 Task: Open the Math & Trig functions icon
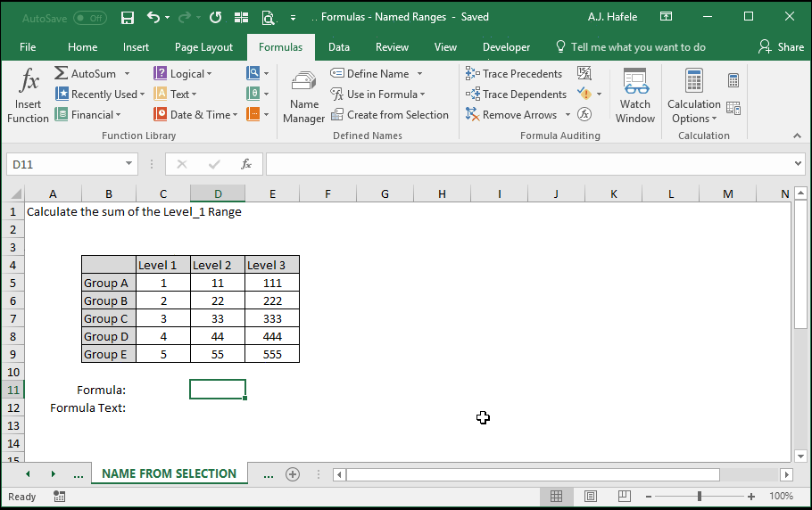(x=257, y=95)
